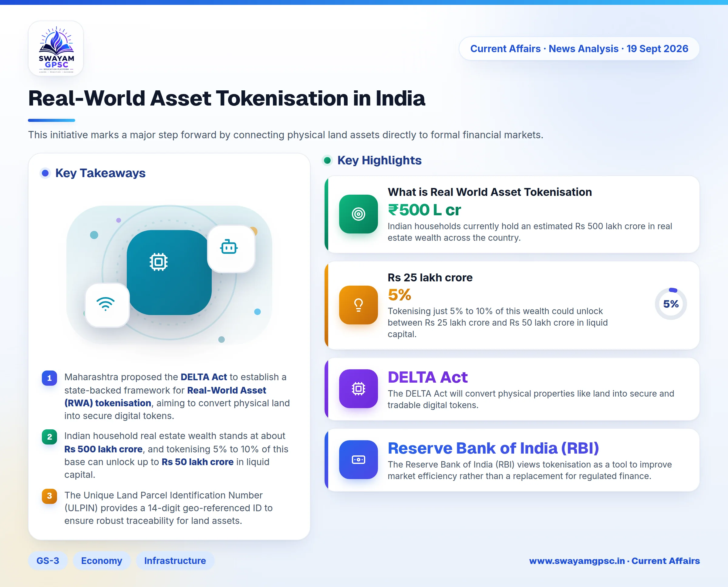The height and width of the screenshot is (587, 728).
Task: Click bold 'DELTA Act' in takeaway one
Action: (204, 377)
